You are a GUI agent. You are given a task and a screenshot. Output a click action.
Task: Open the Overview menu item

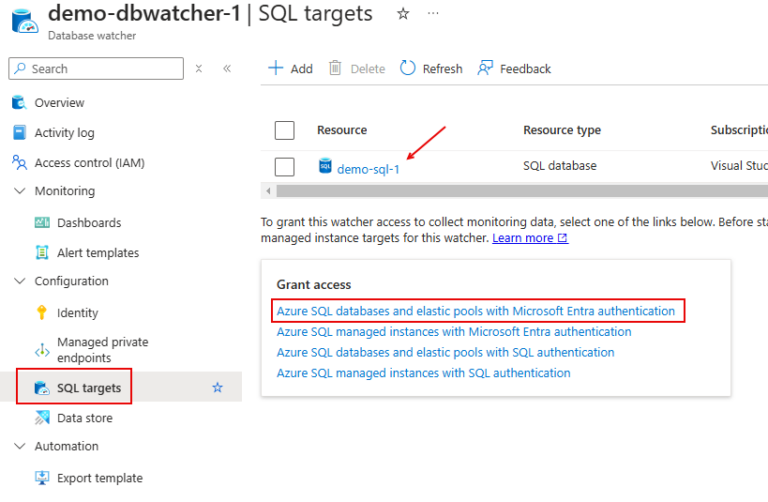(x=59, y=103)
